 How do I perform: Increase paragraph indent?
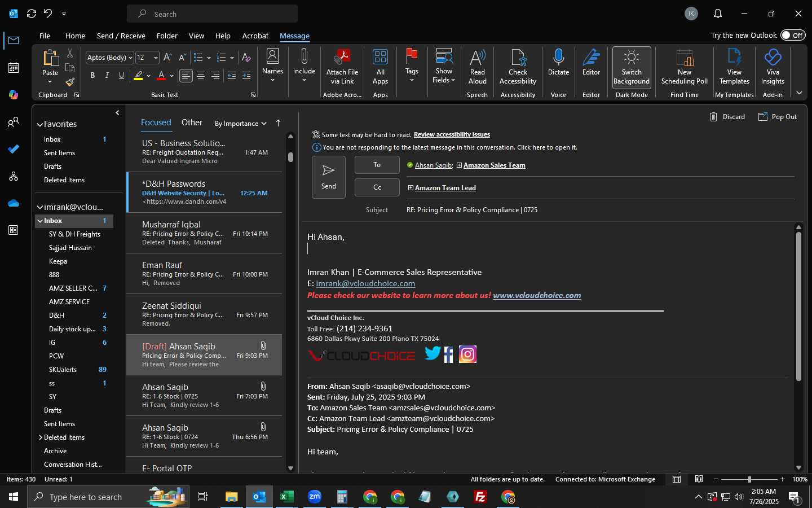[246, 75]
